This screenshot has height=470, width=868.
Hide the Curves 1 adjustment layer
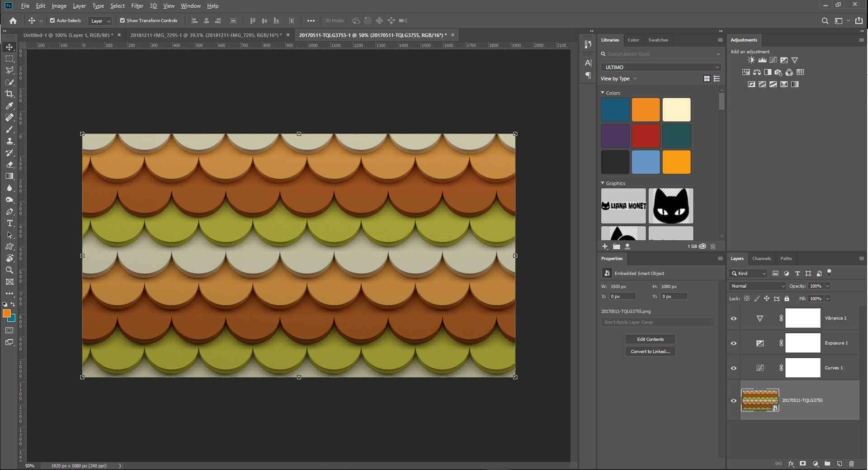[734, 368]
